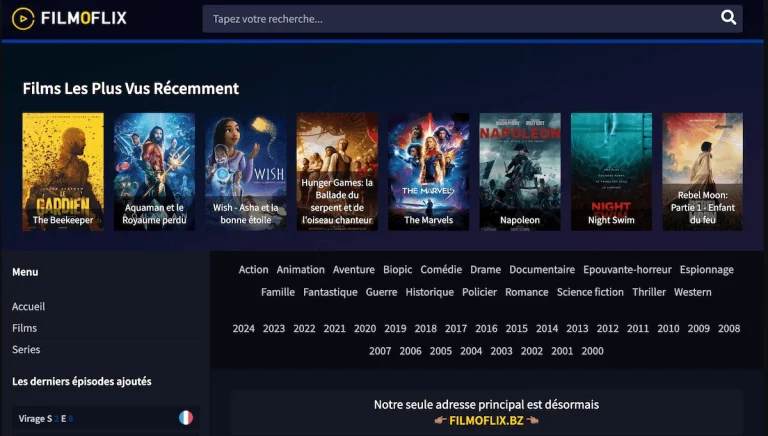
Task: Filter films by year 2023
Action: pos(274,329)
